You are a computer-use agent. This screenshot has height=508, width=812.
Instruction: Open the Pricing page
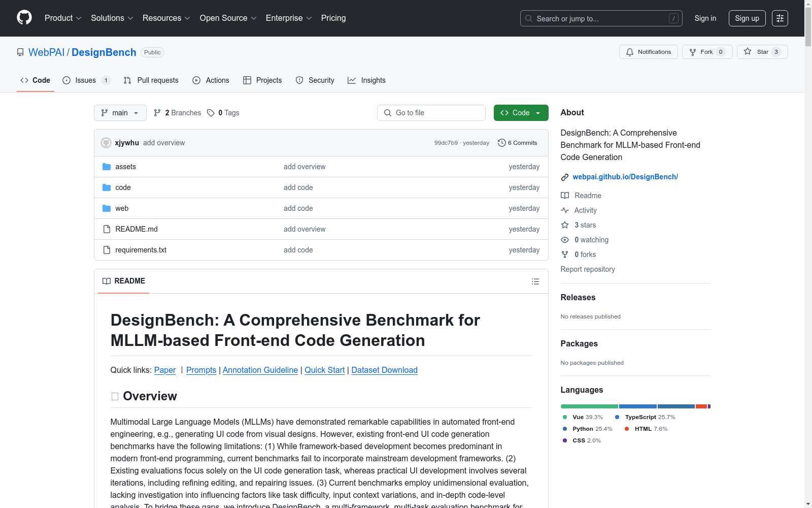point(333,18)
